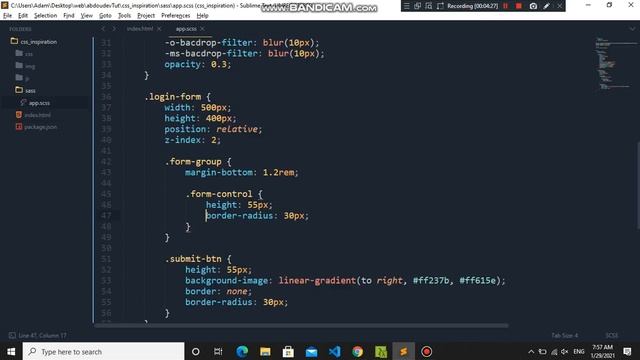Open File Explorer from taskbar
The height and width of the screenshot is (360, 640).
click(x=265, y=351)
